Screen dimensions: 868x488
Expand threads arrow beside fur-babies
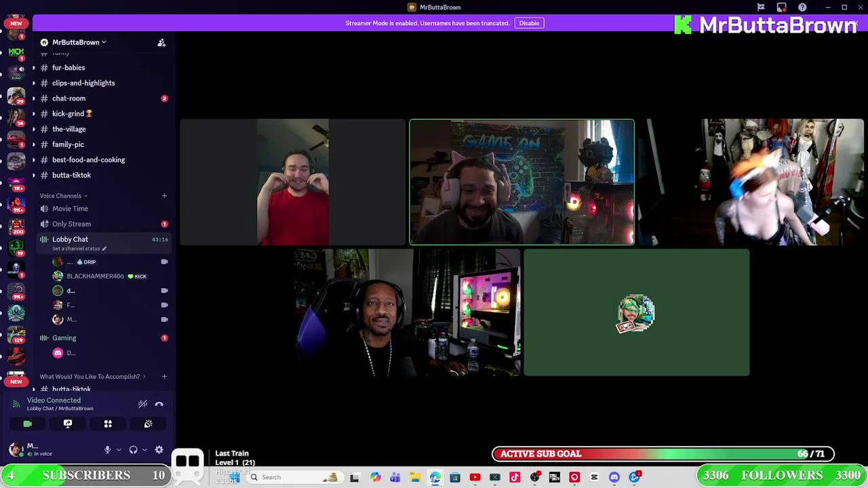(33, 68)
